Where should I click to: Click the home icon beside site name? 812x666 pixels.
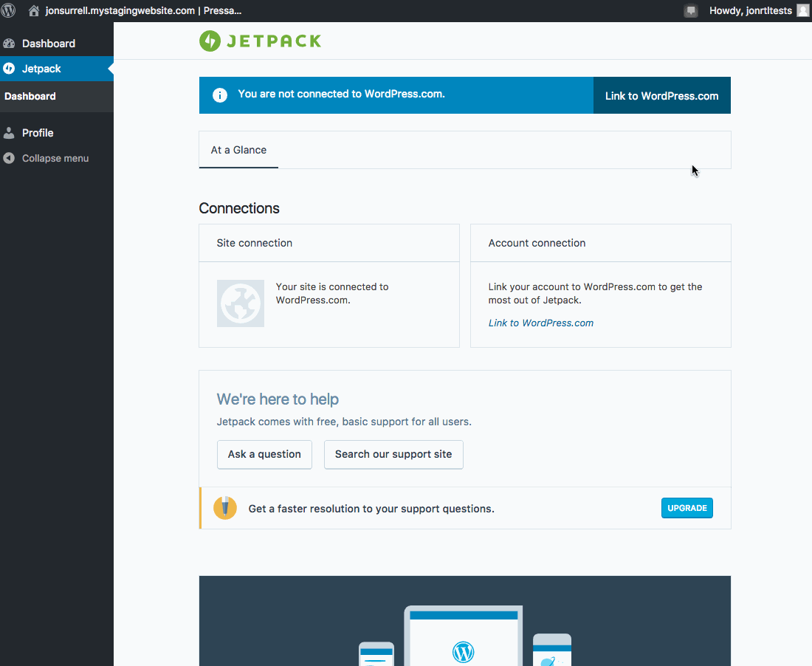[x=34, y=11]
